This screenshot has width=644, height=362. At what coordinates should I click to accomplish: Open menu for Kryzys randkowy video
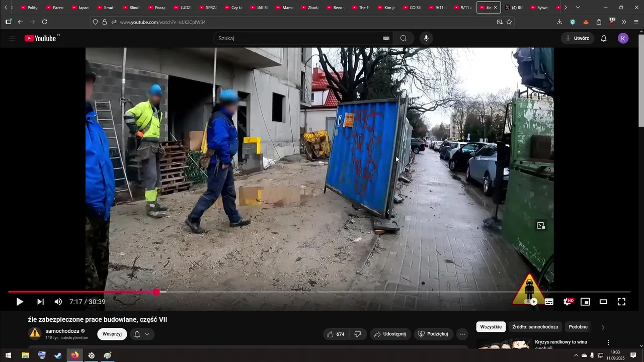click(608, 342)
